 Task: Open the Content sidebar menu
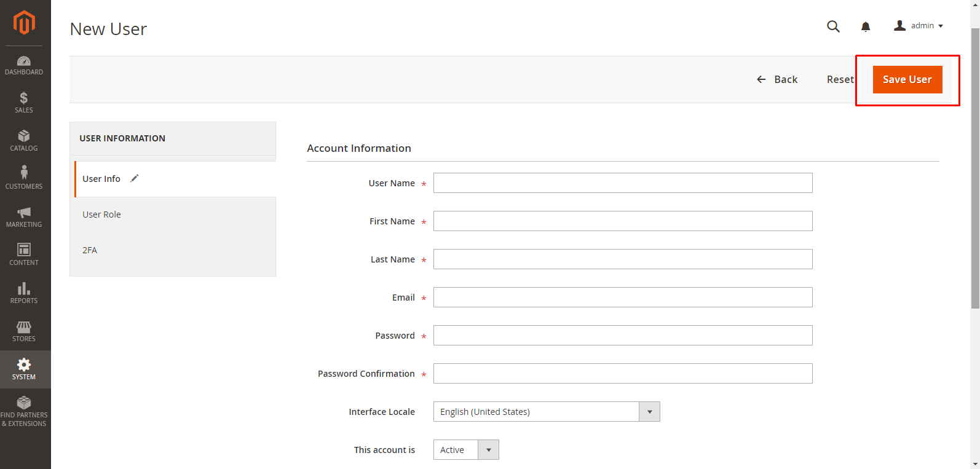[x=24, y=255]
